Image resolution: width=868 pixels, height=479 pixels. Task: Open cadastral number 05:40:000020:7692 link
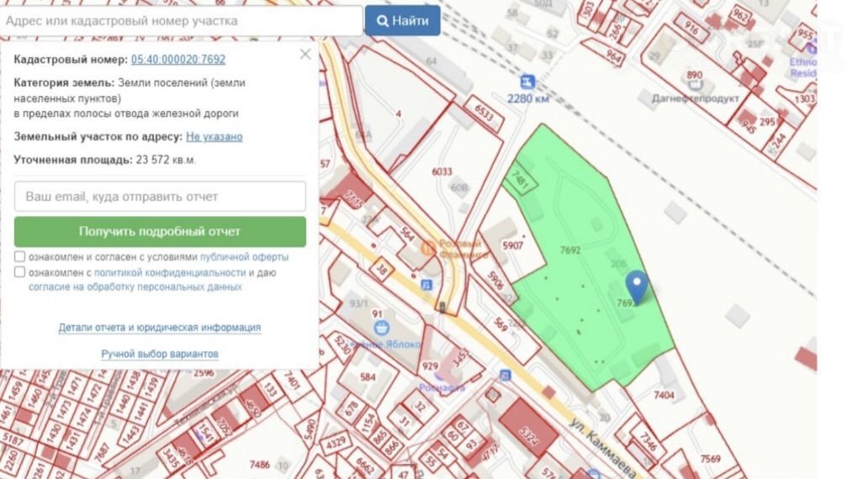click(177, 60)
